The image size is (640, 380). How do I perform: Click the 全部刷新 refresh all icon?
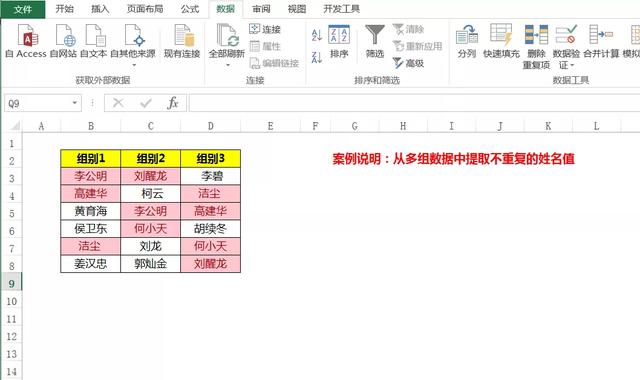(227, 35)
